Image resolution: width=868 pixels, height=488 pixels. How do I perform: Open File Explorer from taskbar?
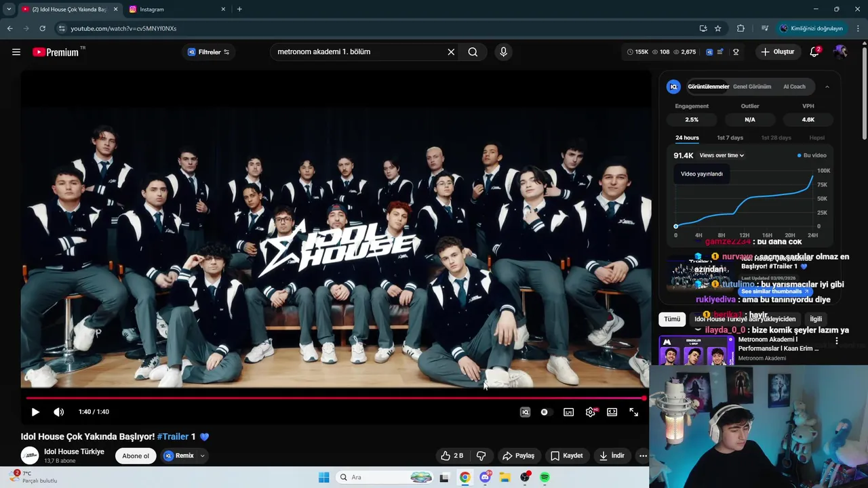[x=505, y=477]
